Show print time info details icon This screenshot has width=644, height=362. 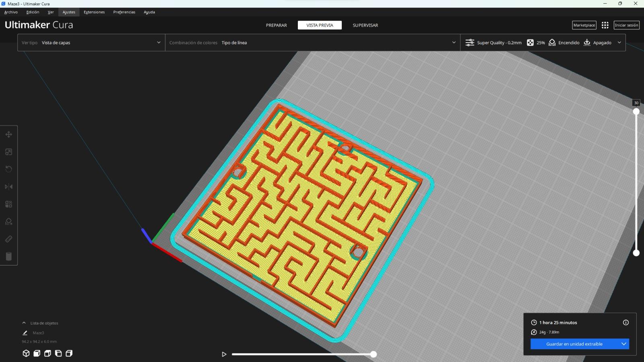point(626,322)
